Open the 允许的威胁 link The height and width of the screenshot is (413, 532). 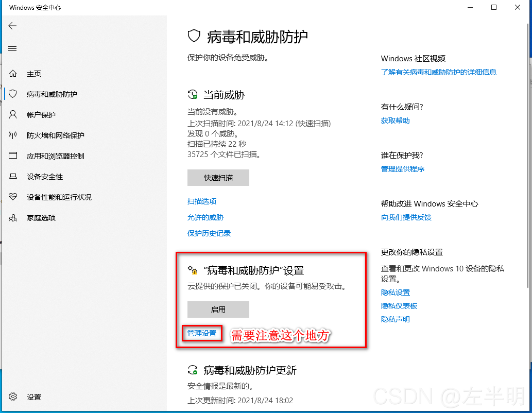(205, 217)
